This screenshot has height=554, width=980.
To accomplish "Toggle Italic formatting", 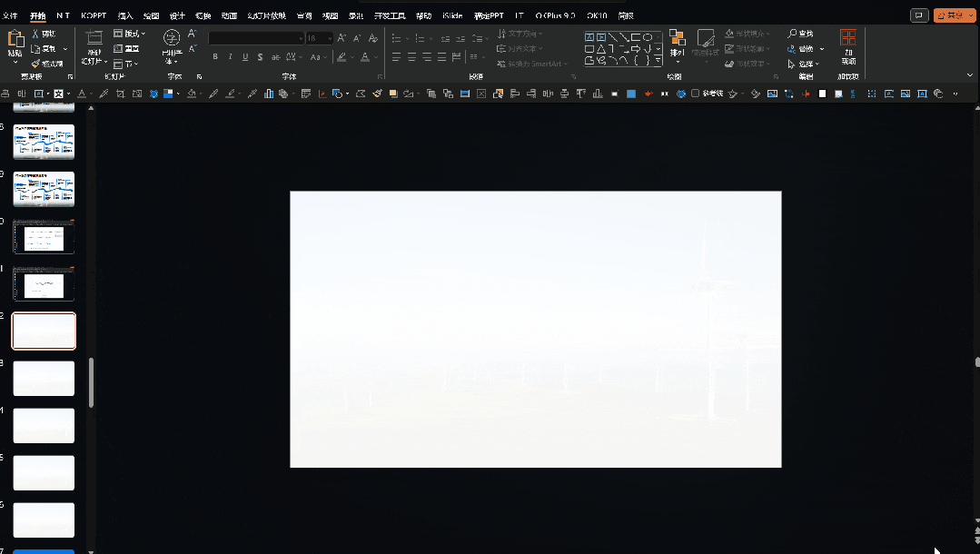I will point(230,57).
